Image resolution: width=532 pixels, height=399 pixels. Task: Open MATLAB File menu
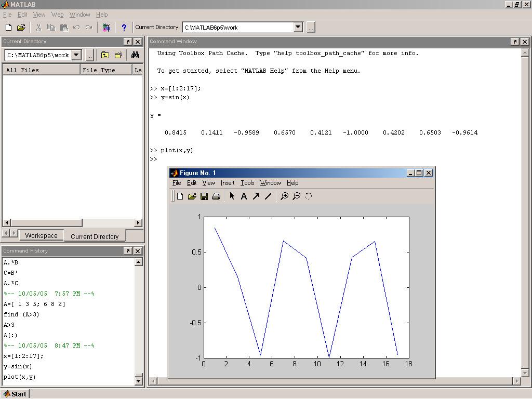coord(7,15)
